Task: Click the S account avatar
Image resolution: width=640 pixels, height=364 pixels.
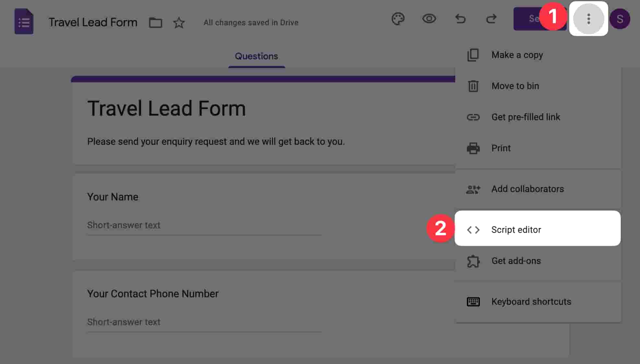Action: click(x=620, y=19)
